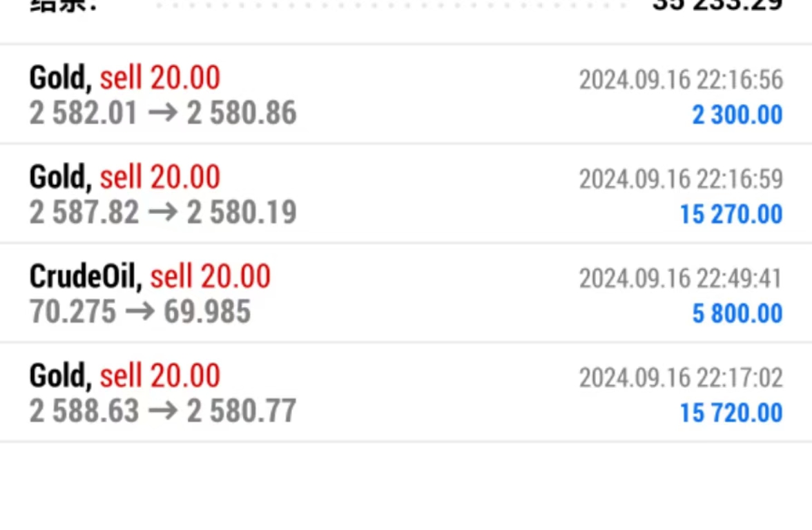Click the 15 720.00 profit value
The width and height of the screenshot is (812, 530).
coord(731,413)
